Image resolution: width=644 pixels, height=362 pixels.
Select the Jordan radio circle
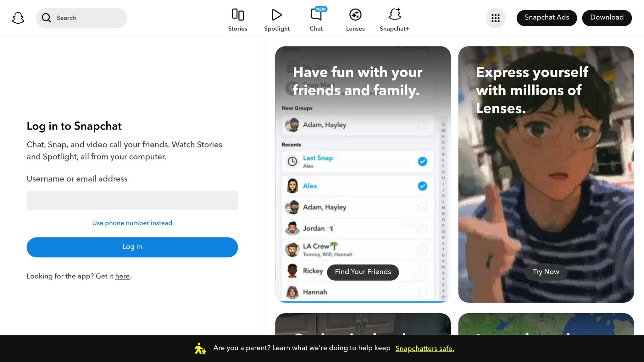tap(422, 228)
